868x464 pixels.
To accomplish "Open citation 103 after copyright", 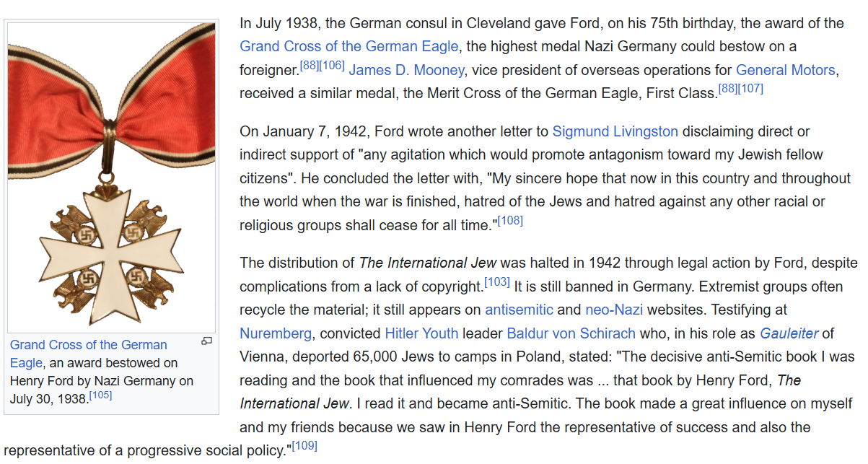I will click(497, 281).
